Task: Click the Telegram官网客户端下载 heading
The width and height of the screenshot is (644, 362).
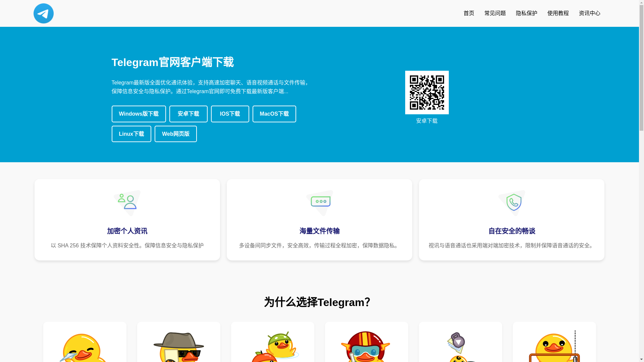Action: point(173,62)
